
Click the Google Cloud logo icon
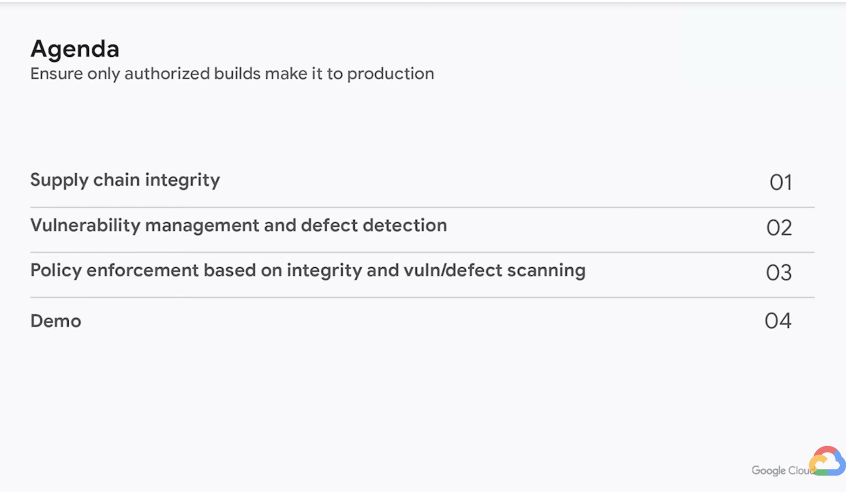point(827,461)
